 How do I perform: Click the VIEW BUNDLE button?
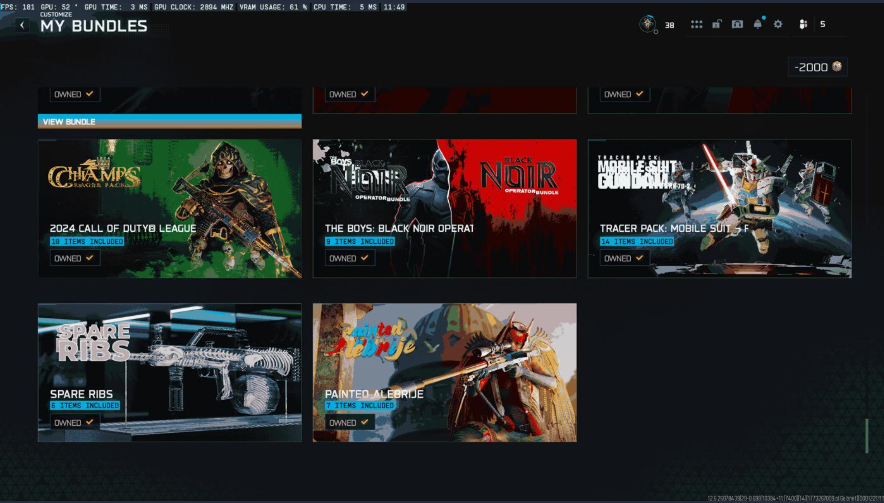pyautogui.click(x=170, y=121)
